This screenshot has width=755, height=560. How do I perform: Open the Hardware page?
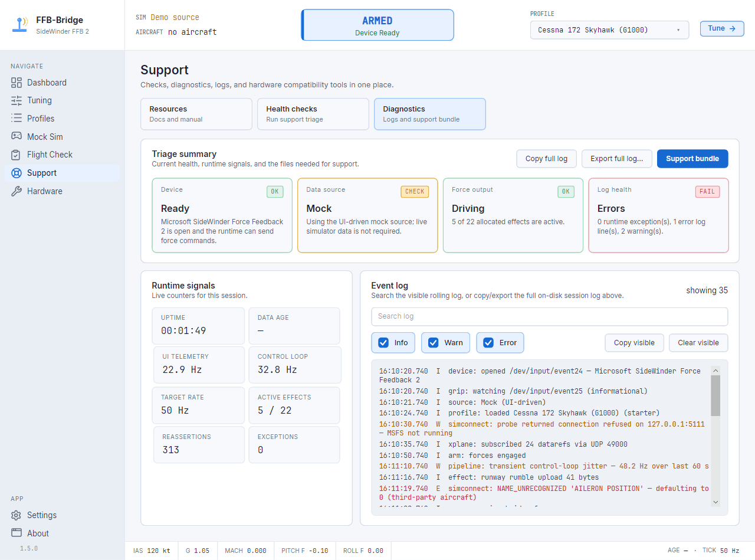pos(62,191)
